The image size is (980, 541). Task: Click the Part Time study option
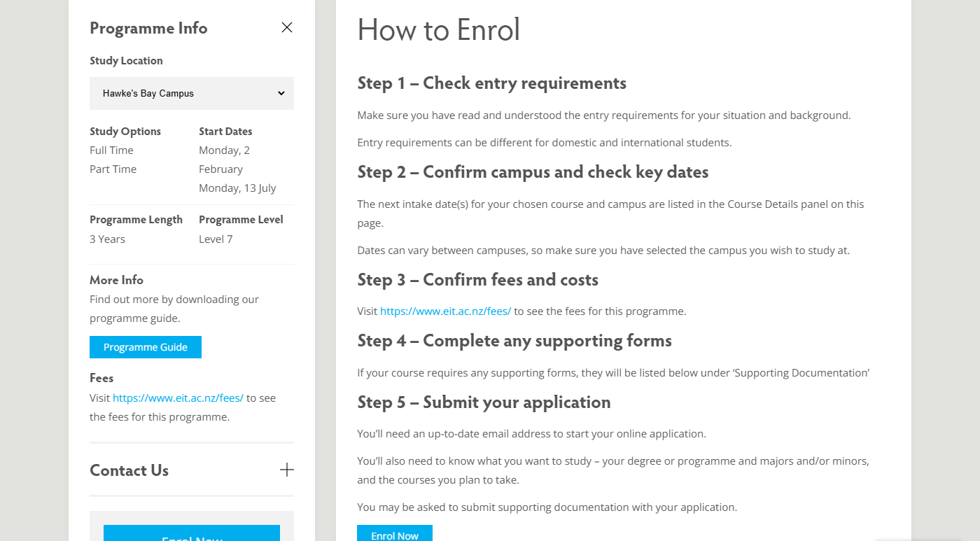[113, 169]
